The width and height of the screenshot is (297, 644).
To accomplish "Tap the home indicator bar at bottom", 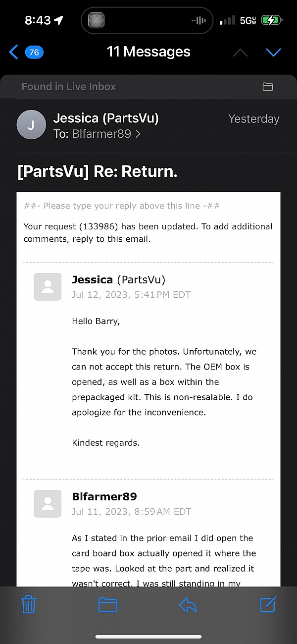I will pyautogui.click(x=148, y=637).
